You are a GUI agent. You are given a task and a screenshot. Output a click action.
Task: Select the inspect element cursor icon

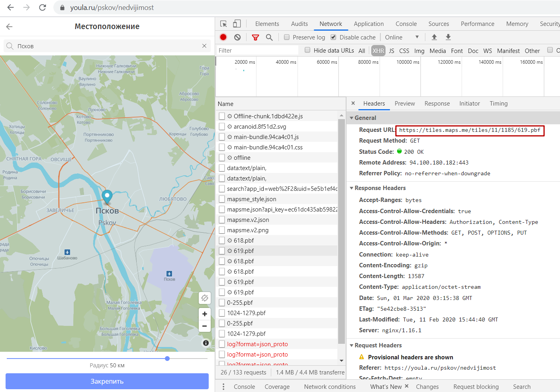(223, 24)
